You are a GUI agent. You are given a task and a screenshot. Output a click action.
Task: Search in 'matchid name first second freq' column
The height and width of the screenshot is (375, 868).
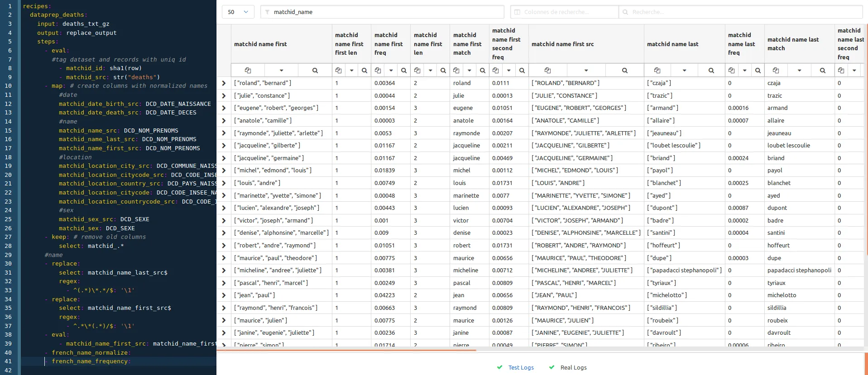[522, 70]
